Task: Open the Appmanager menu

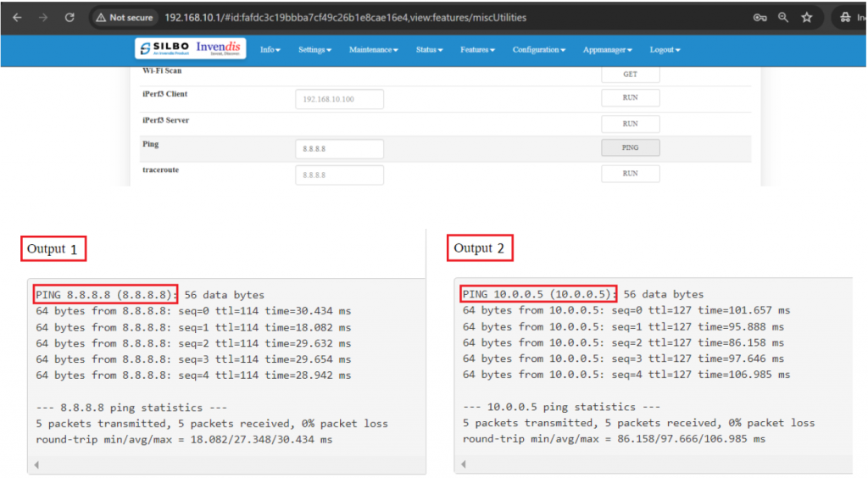Action: (607, 50)
